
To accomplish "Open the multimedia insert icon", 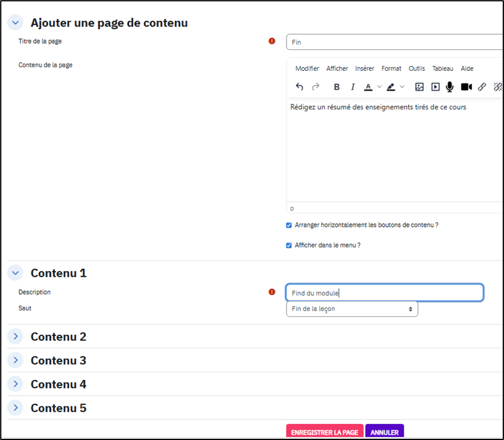I will pyautogui.click(x=436, y=87).
